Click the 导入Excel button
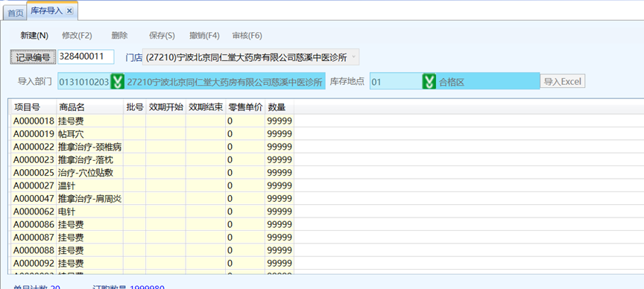This screenshot has width=644, height=289. point(562,81)
